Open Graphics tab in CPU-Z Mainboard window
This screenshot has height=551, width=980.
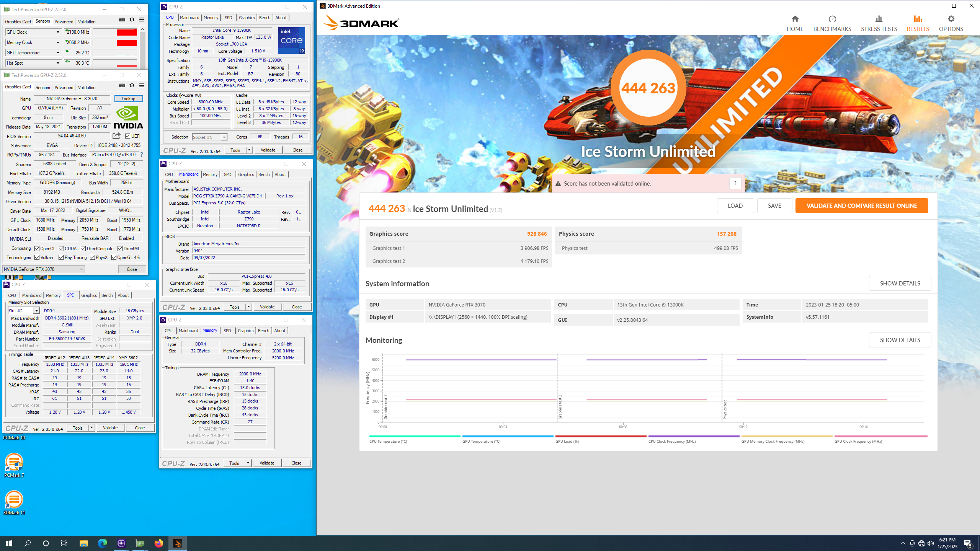246,174
